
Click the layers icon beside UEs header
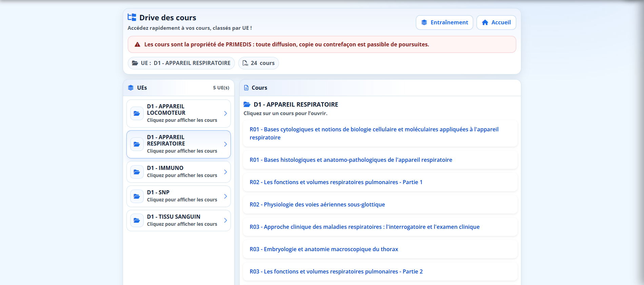click(x=131, y=88)
